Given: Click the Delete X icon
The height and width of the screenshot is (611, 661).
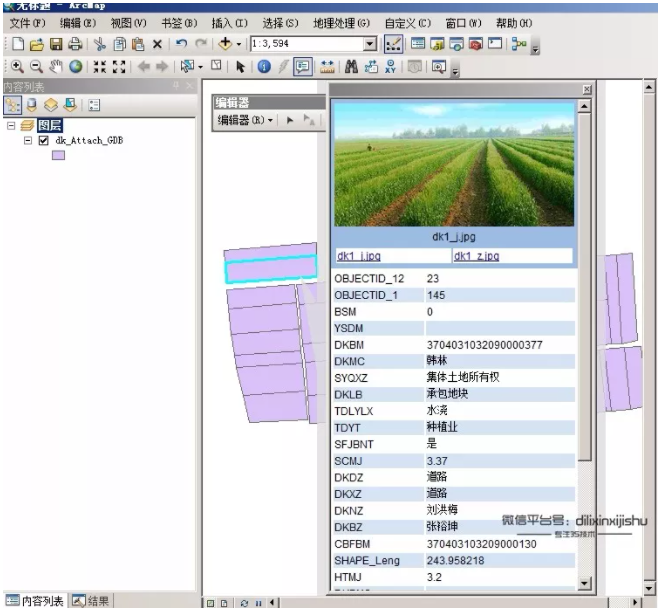Looking at the screenshot, I should [157, 44].
